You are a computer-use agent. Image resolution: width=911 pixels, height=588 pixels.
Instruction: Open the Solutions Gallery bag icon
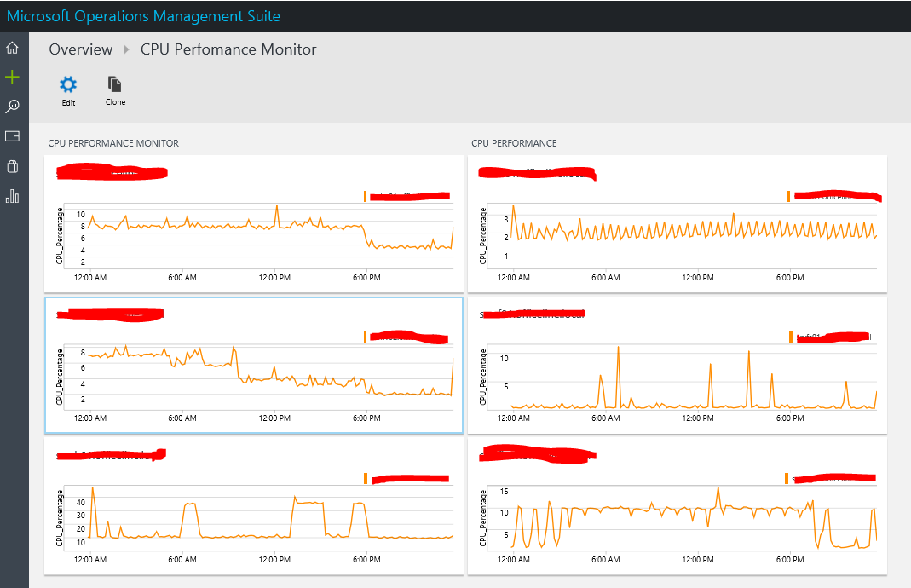tap(12, 166)
